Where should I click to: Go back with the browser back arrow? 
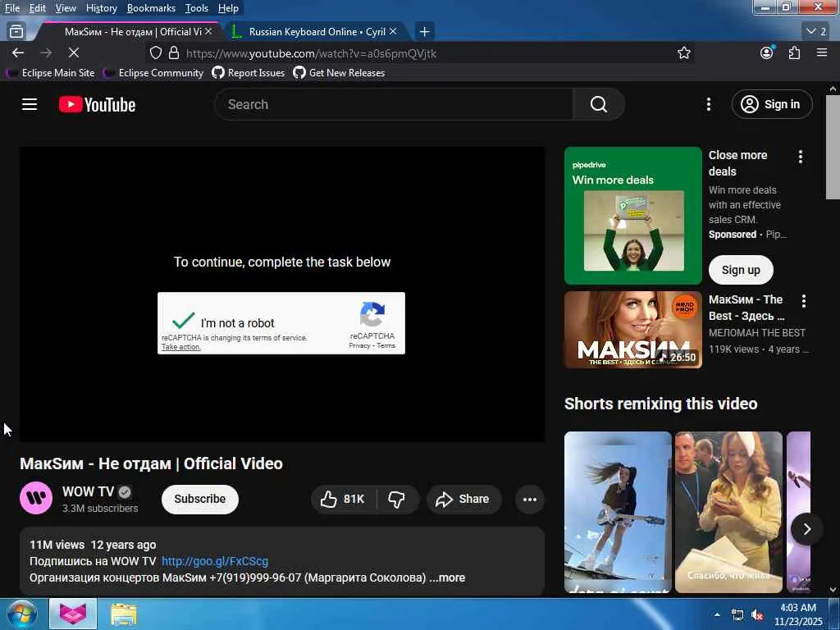18,52
